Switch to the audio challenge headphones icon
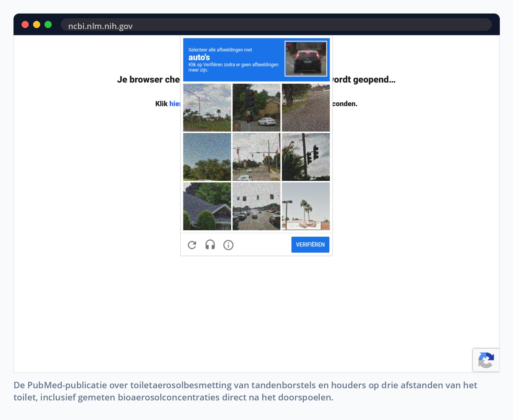Viewport: 513px width, 420px height. coord(210,245)
